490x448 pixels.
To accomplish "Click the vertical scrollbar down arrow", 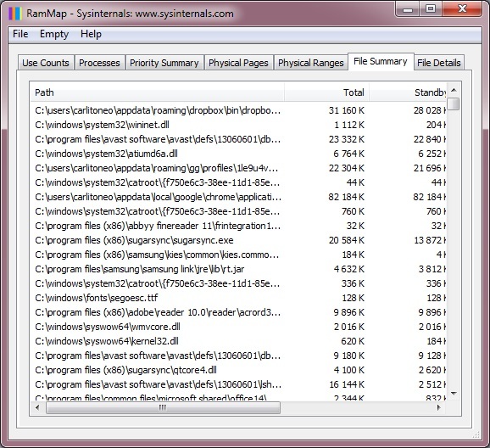I will click(454, 394).
